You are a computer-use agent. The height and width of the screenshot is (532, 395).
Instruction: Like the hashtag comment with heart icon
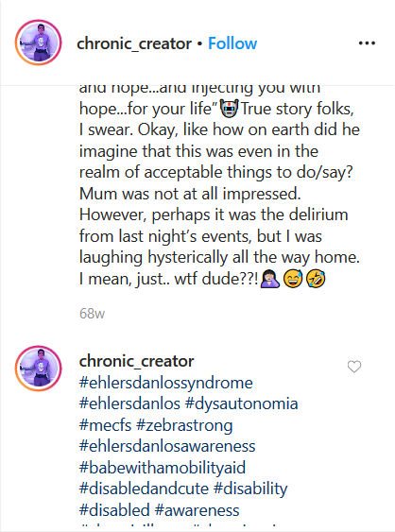[x=354, y=367]
